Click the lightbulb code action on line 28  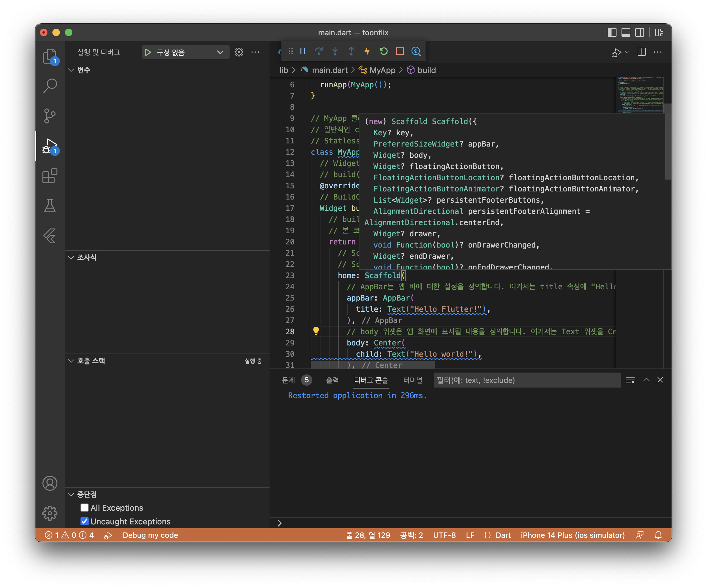(x=316, y=331)
